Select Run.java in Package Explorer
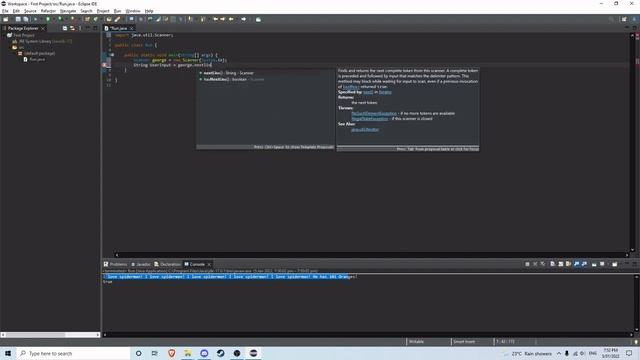Viewport: 640px width, 360px height. 34,59
